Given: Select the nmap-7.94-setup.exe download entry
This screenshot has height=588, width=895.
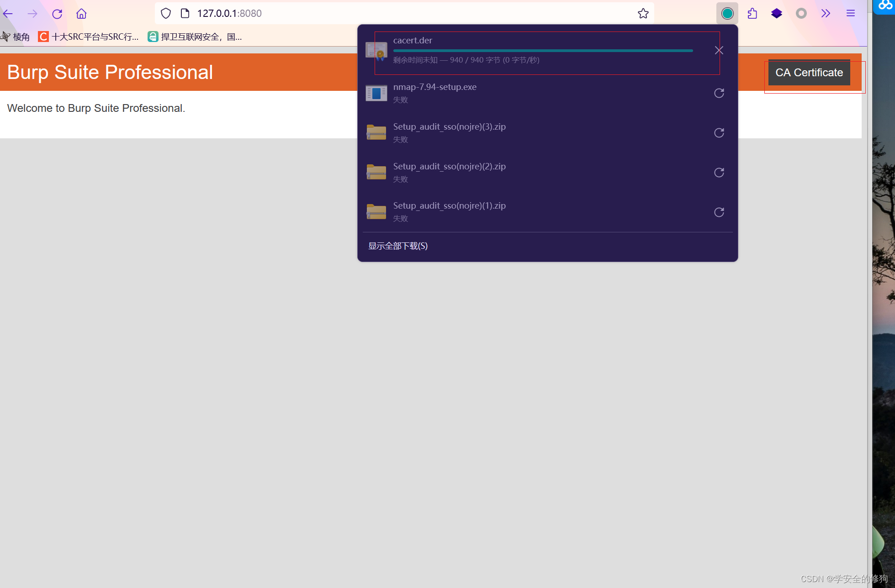Looking at the screenshot, I should (x=547, y=93).
